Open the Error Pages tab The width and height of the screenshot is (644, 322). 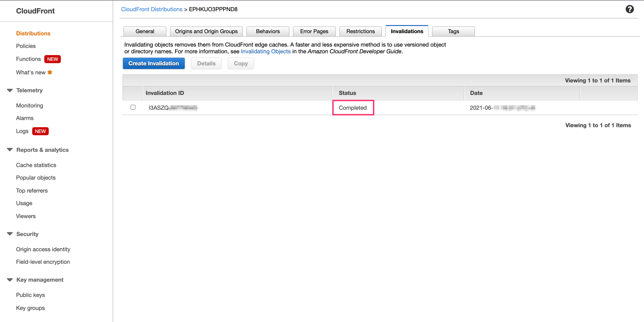pyautogui.click(x=314, y=31)
